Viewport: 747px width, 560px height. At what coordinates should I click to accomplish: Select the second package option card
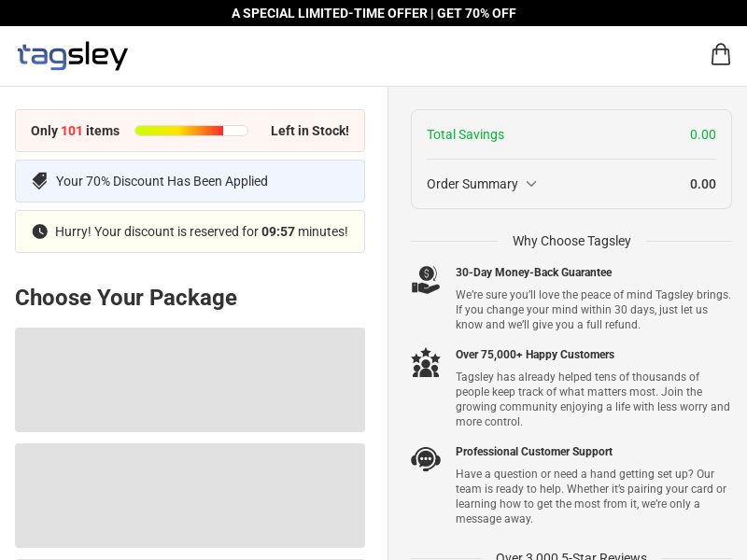pyautogui.click(x=190, y=496)
